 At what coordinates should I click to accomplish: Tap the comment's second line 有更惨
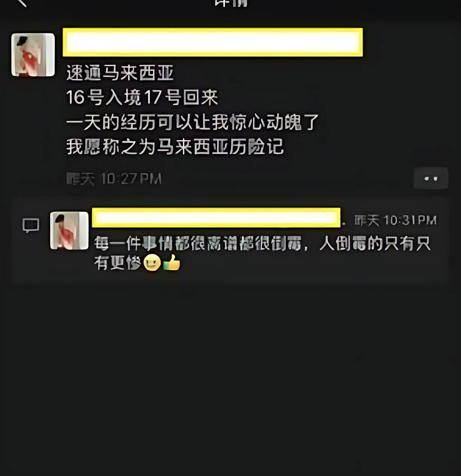(x=117, y=262)
